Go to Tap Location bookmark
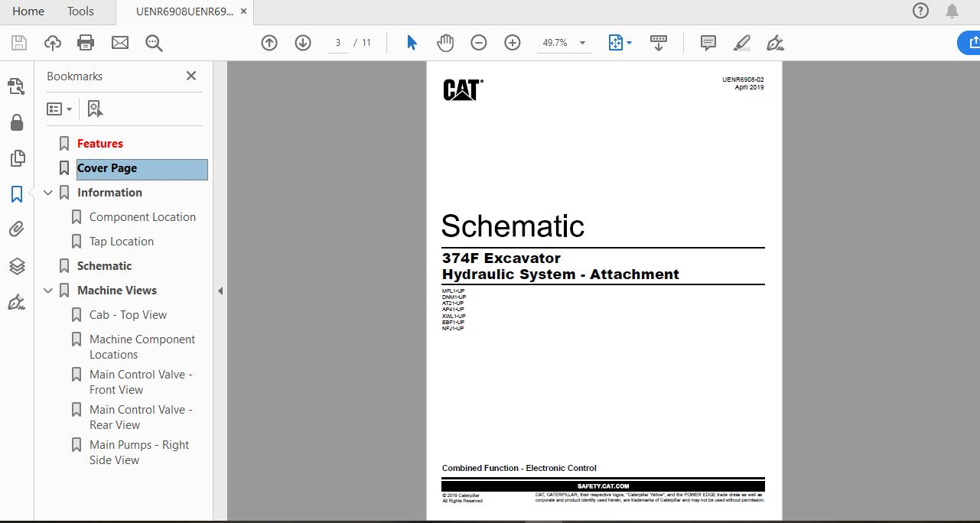The height and width of the screenshot is (523, 980). pyautogui.click(x=121, y=242)
